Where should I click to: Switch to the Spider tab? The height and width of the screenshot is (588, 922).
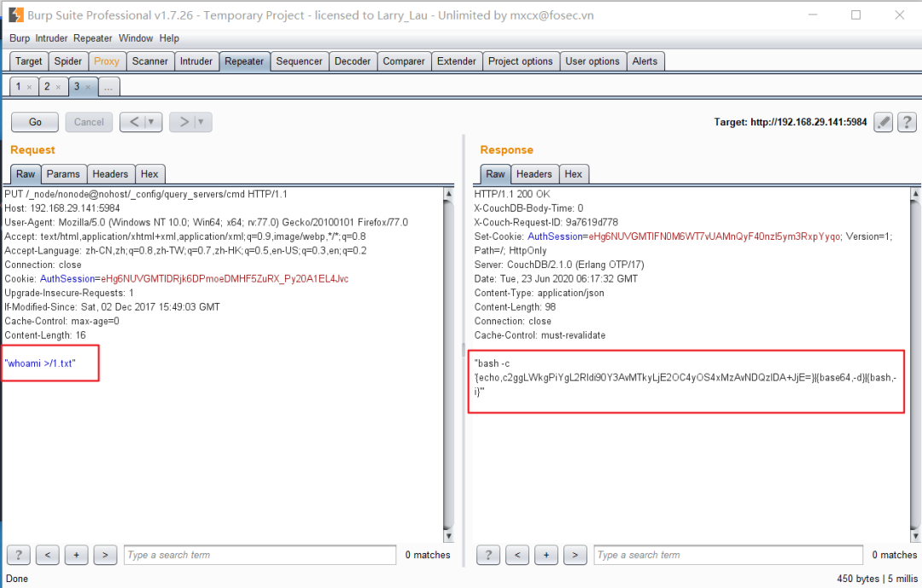click(x=68, y=61)
